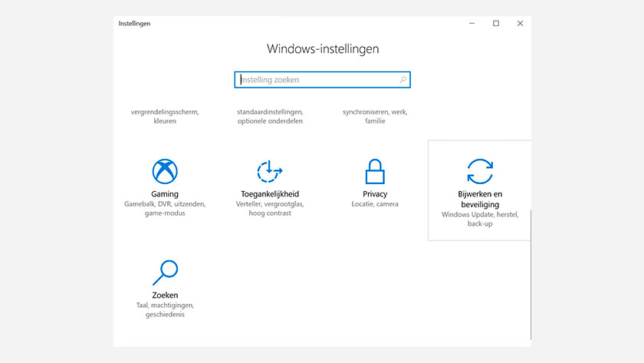Close the Instellingen window
The width and height of the screenshot is (644, 363).
tap(520, 24)
